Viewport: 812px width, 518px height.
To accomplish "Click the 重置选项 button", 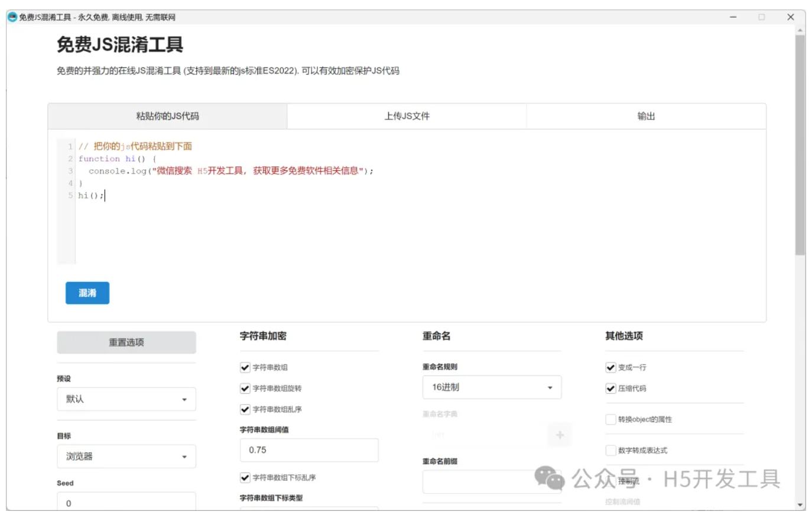I will (126, 342).
